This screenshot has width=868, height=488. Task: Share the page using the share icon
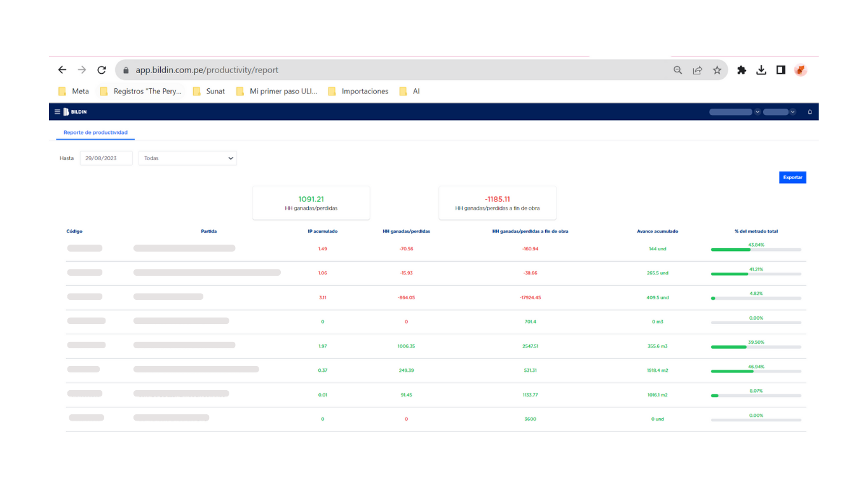[697, 70]
